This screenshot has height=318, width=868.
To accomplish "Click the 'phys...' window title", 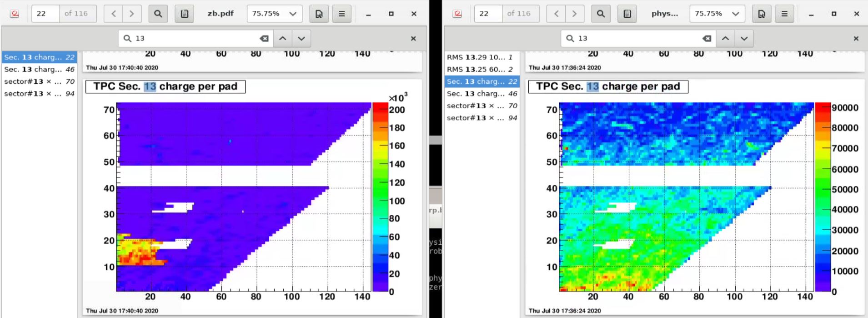I will point(665,14).
